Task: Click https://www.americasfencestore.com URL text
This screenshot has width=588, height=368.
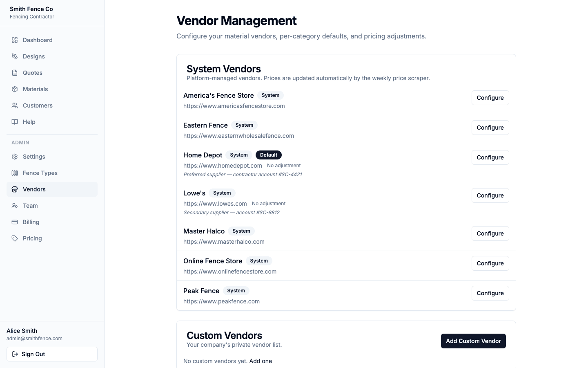Action: 234,106
